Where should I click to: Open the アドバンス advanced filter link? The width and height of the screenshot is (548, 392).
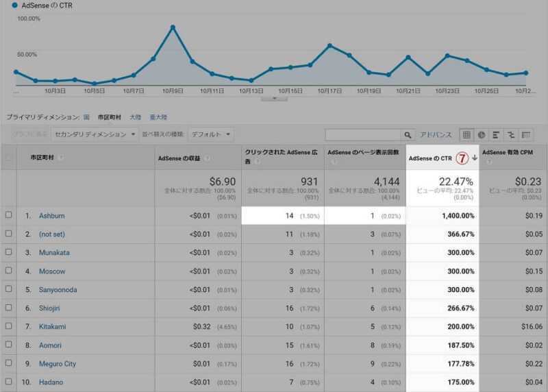click(x=436, y=134)
